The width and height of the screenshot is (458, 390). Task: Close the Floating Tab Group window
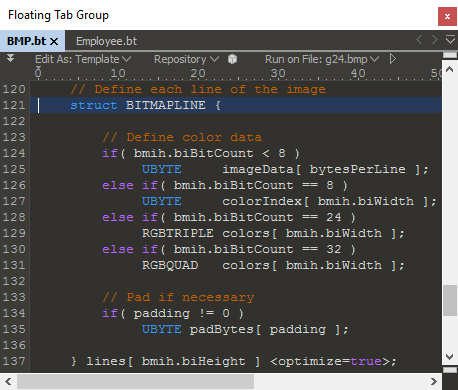tap(447, 16)
